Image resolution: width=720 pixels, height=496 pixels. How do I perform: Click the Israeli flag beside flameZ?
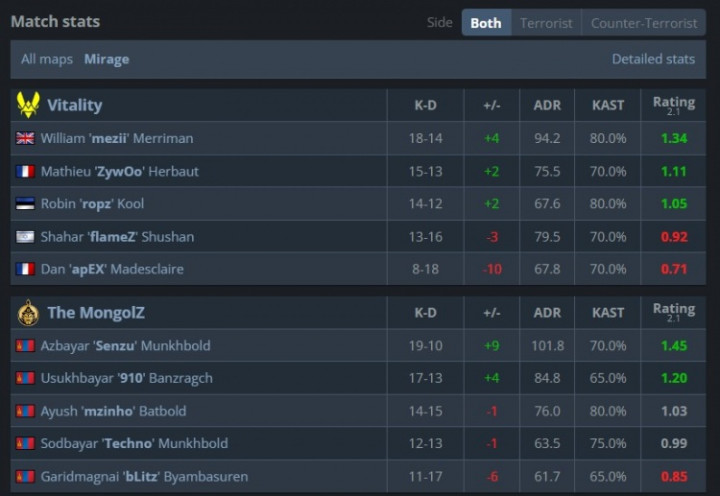pos(25,237)
